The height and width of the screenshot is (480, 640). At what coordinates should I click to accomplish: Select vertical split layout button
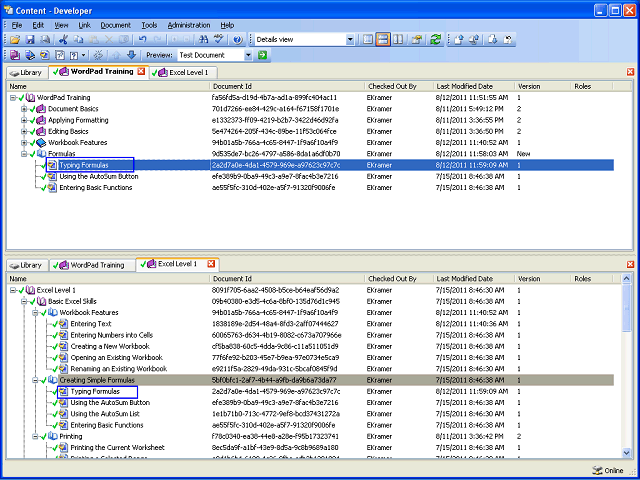tap(398, 40)
